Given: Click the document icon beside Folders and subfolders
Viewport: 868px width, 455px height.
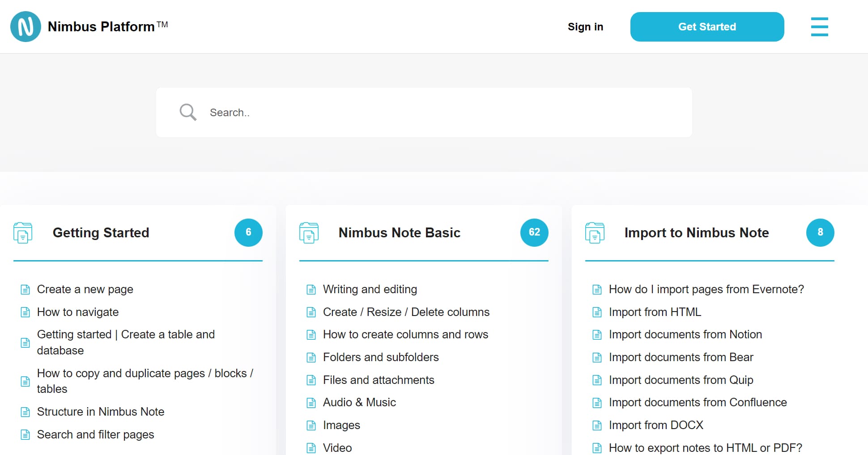Looking at the screenshot, I should pyautogui.click(x=311, y=358).
